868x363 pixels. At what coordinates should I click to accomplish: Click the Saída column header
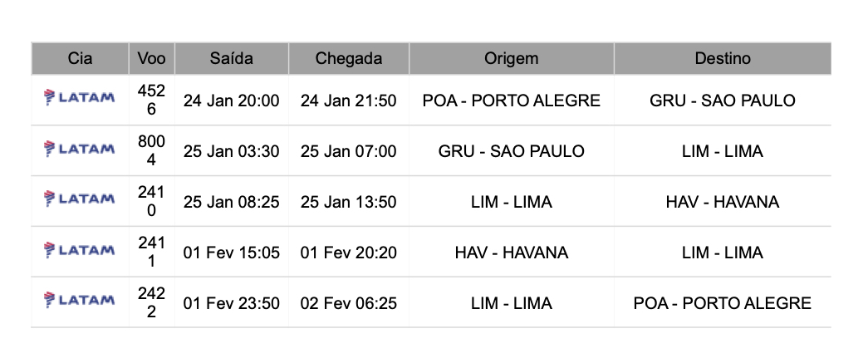point(232,58)
